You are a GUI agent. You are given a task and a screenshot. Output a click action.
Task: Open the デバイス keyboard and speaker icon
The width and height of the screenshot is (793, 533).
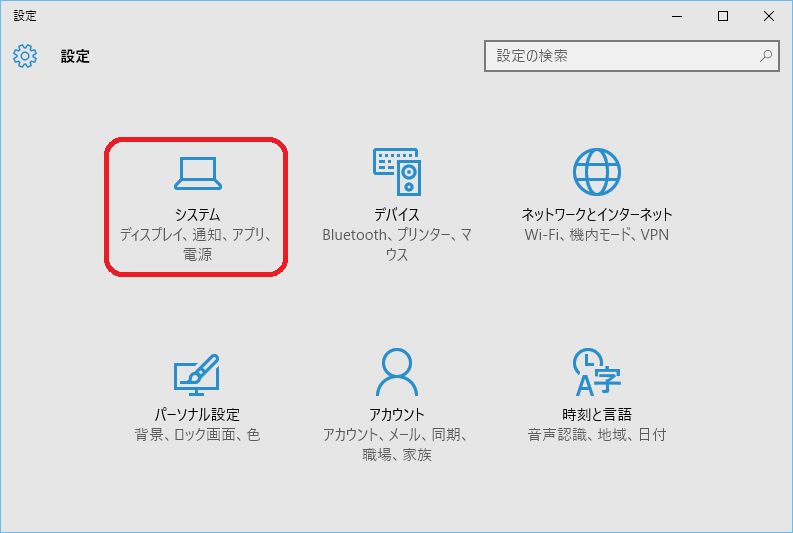pos(397,172)
